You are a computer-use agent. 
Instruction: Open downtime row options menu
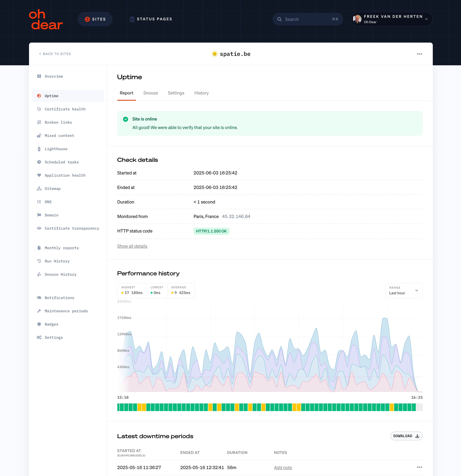420,467
